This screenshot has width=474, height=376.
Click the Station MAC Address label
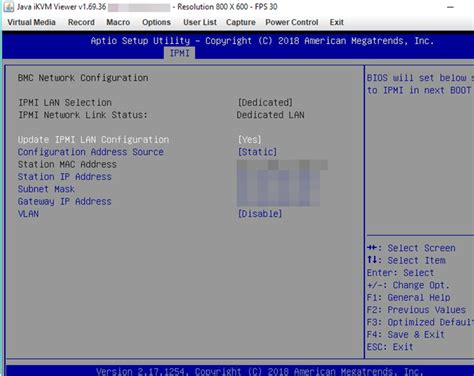[67, 164]
